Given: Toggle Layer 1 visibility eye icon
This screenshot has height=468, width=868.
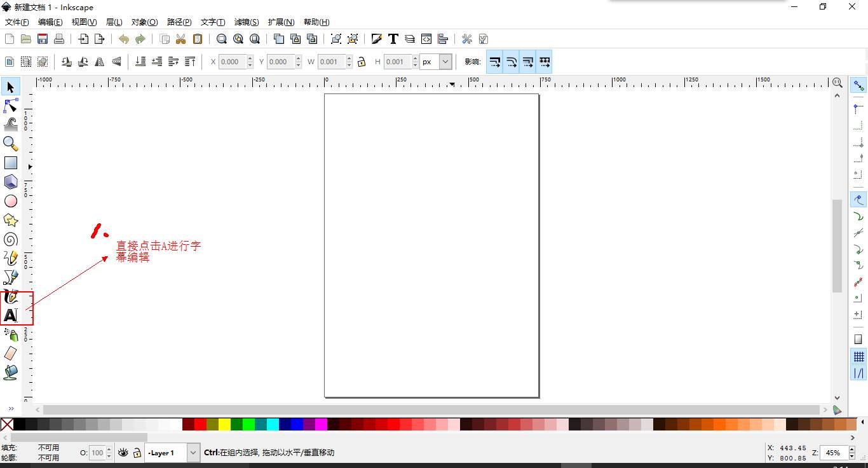Looking at the screenshot, I should 123,453.
